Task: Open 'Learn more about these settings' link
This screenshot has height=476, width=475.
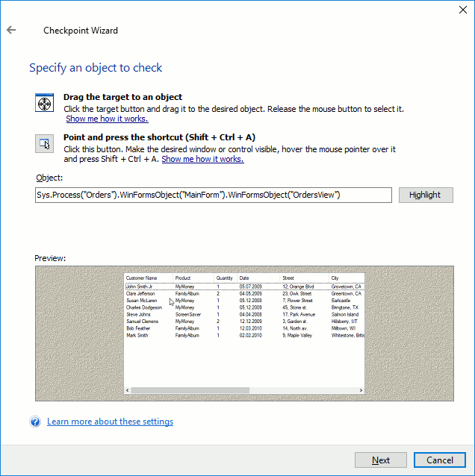Action: 110,422
